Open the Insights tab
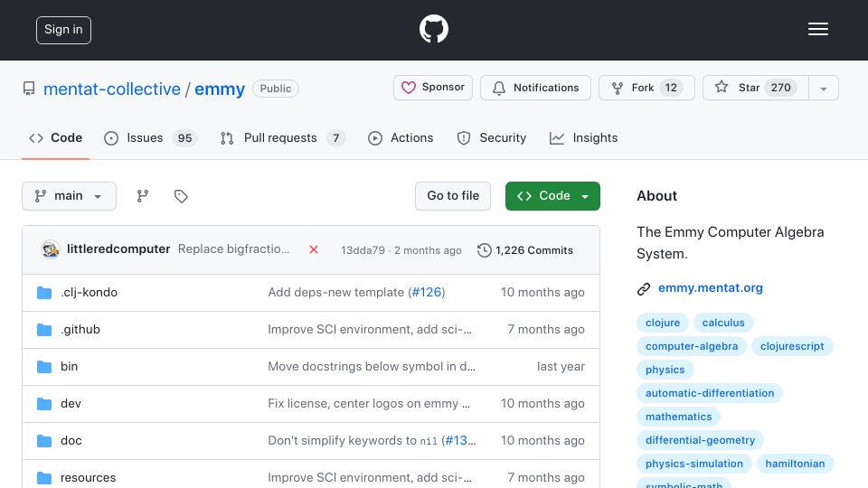868x488 pixels. tap(583, 137)
